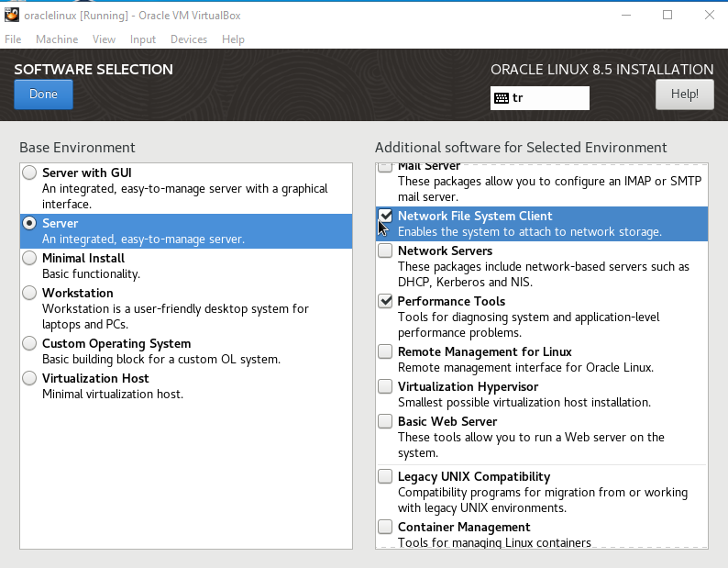Uncheck the Performance Tools checkbox
The image size is (728, 568).
385,302
